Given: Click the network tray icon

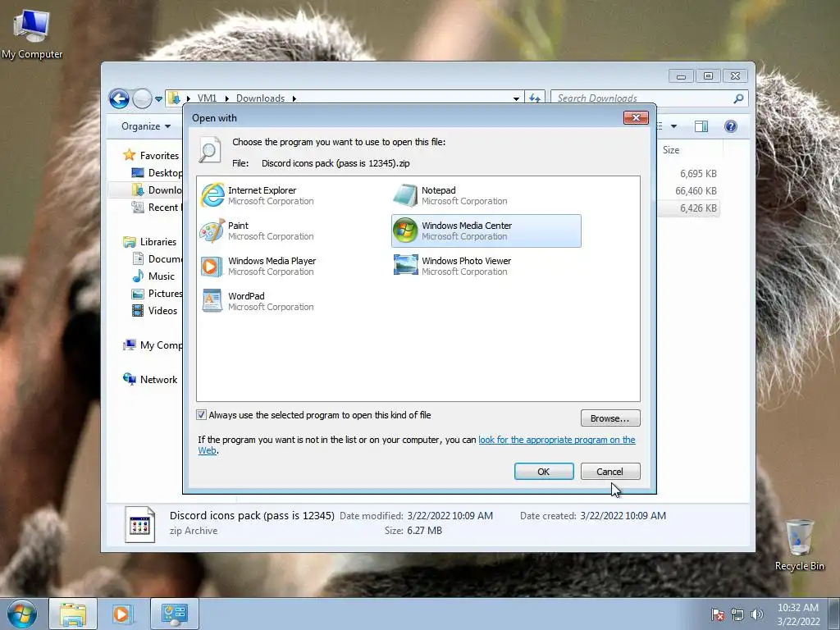Looking at the screenshot, I should (x=737, y=614).
